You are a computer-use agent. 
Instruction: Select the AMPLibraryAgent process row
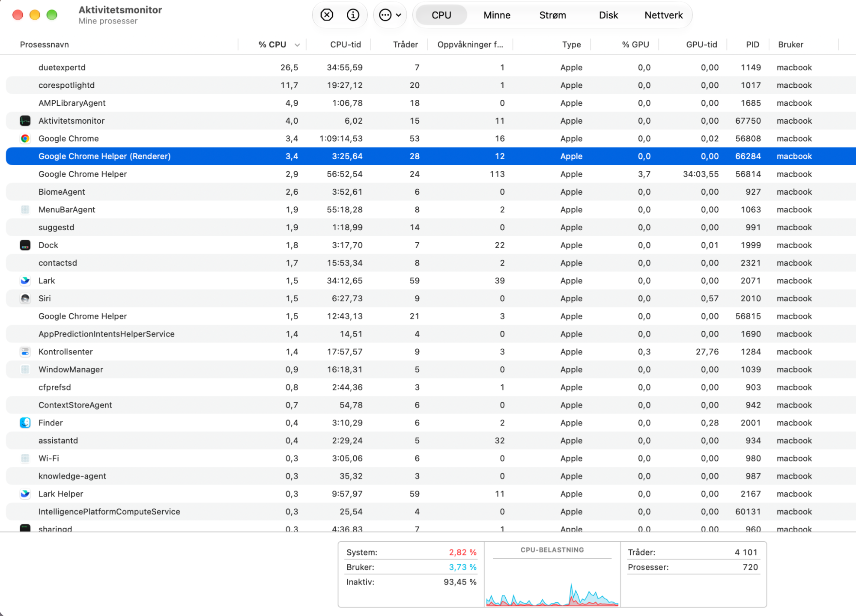pos(431,103)
